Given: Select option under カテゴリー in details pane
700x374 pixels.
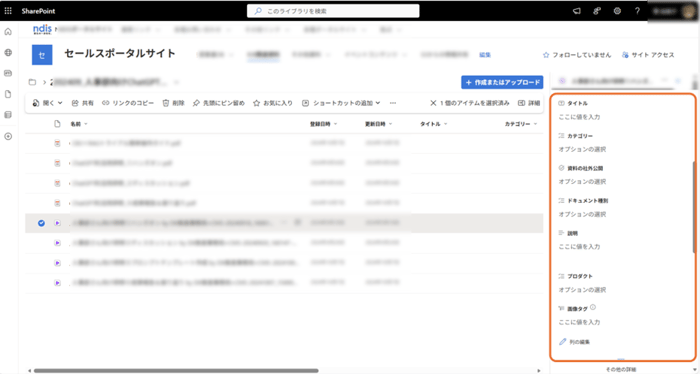Looking at the screenshot, I should click(582, 149).
